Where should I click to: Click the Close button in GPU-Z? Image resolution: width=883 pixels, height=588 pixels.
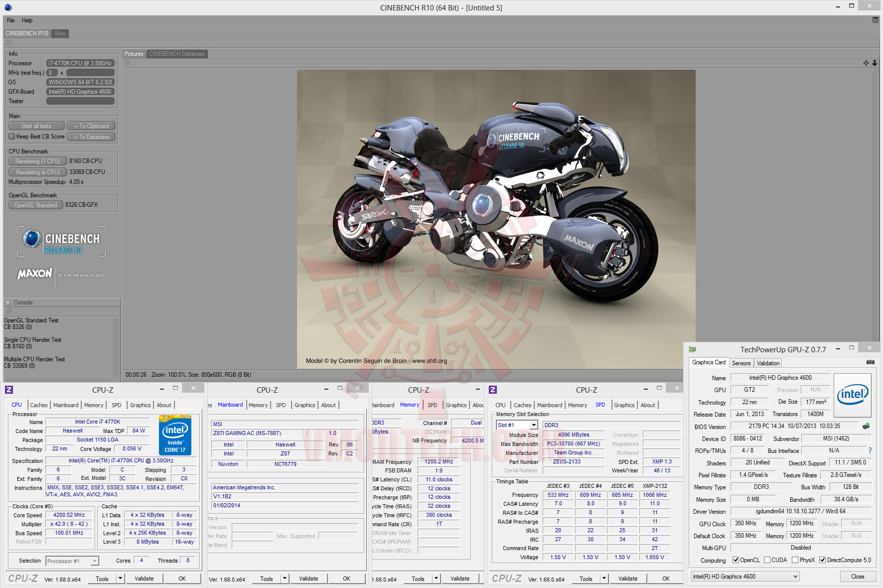pos(858,577)
